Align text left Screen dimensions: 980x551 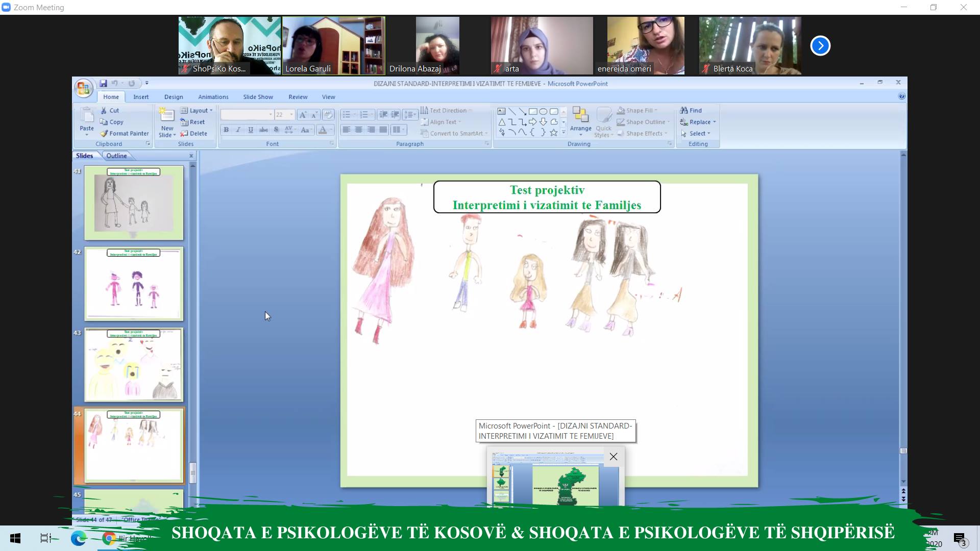pos(347,130)
